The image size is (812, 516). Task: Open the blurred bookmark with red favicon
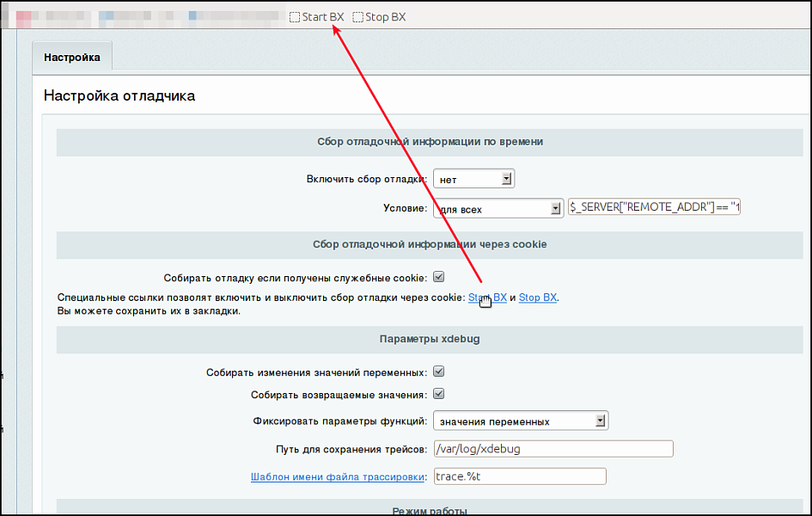[x=52, y=16]
